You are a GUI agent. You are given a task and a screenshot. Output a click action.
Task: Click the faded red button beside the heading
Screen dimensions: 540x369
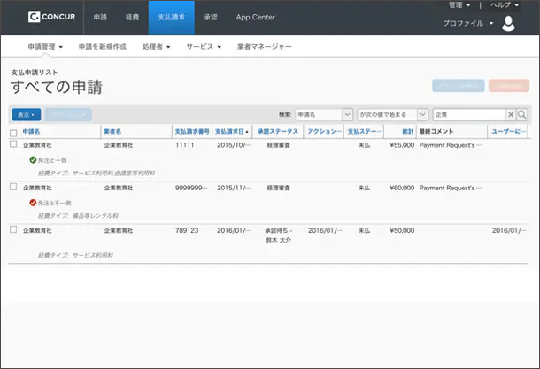(509, 85)
